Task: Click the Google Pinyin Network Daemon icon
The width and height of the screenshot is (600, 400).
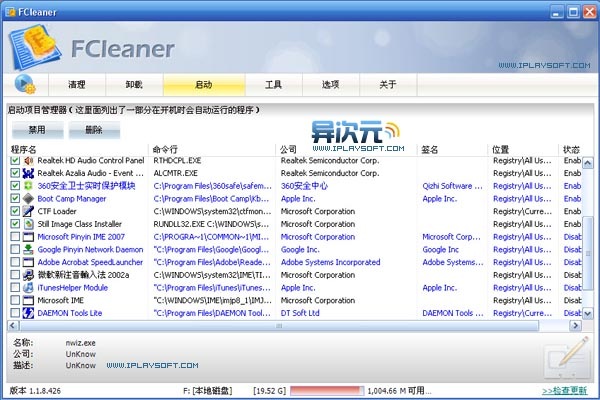Action: click(29, 249)
